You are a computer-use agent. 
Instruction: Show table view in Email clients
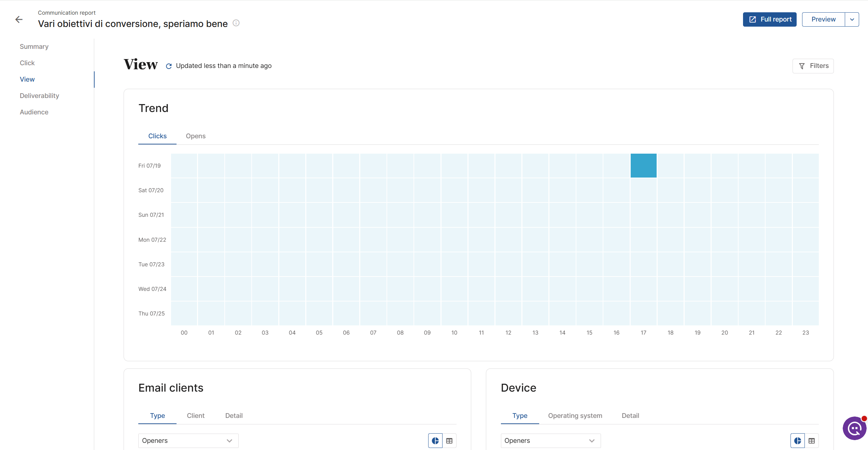click(449, 440)
